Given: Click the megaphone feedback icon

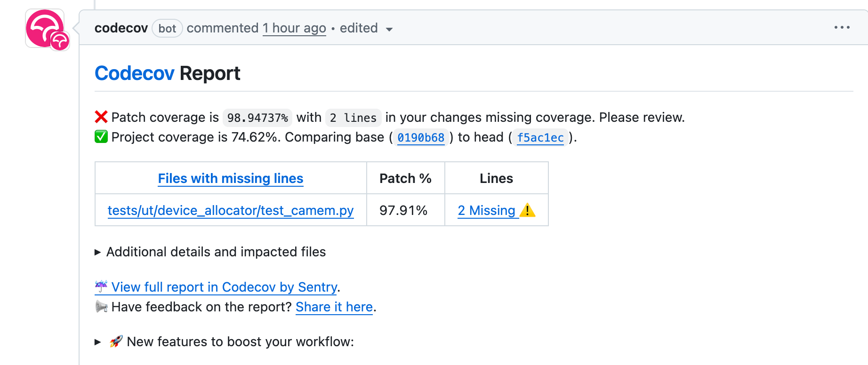Looking at the screenshot, I should click(x=101, y=307).
